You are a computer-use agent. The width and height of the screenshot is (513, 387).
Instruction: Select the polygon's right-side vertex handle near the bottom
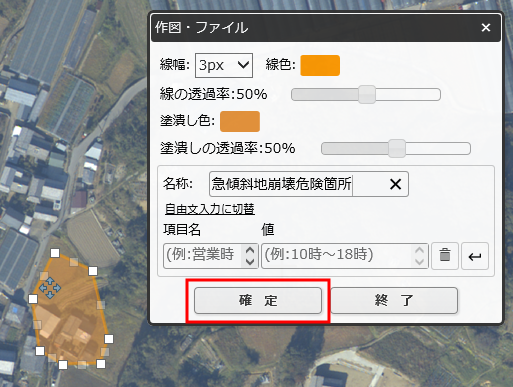click(109, 339)
